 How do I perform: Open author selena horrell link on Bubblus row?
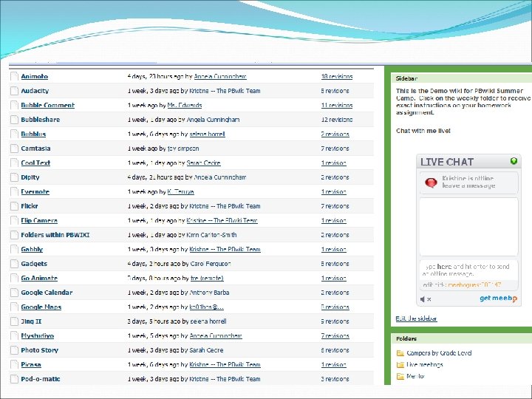[208, 134]
